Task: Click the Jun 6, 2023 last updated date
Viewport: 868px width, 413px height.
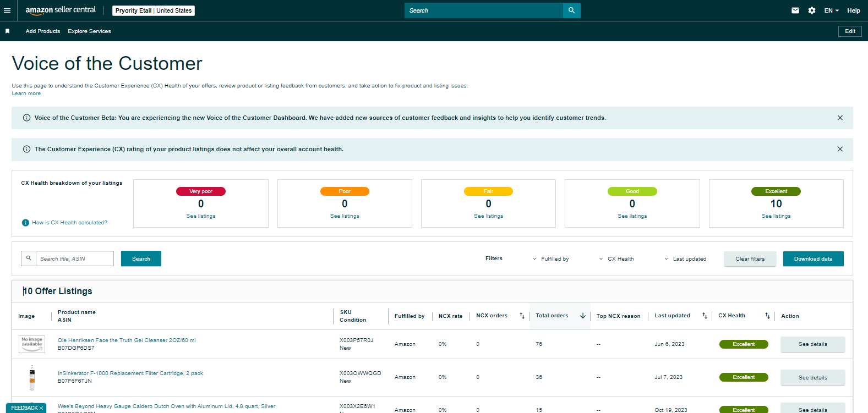Action: (669, 344)
